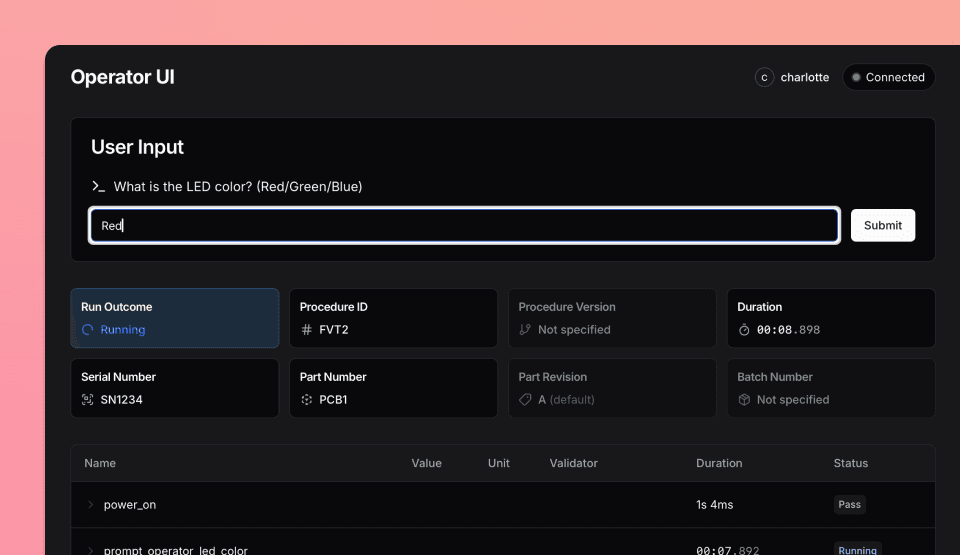Image resolution: width=960 pixels, height=555 pixels.
Task: Click the Procedure ID label
Action: [334, 307]
